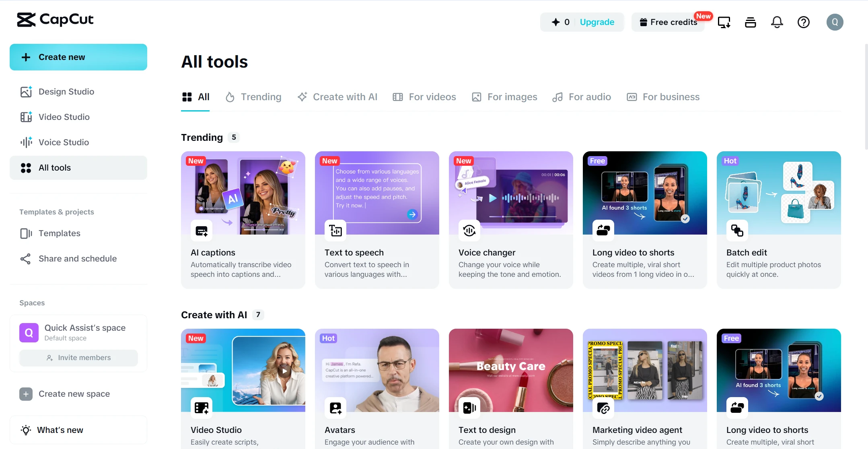
Task: Click the Invite members button
Action: pyautogui.click(x=78, y=358)
